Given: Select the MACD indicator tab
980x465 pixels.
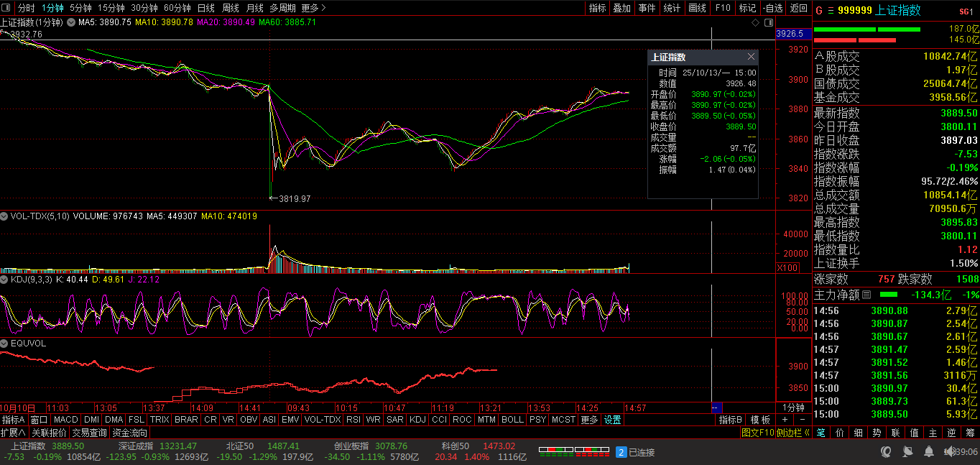Looking at the screenshot, I should [x=65, y=420].
